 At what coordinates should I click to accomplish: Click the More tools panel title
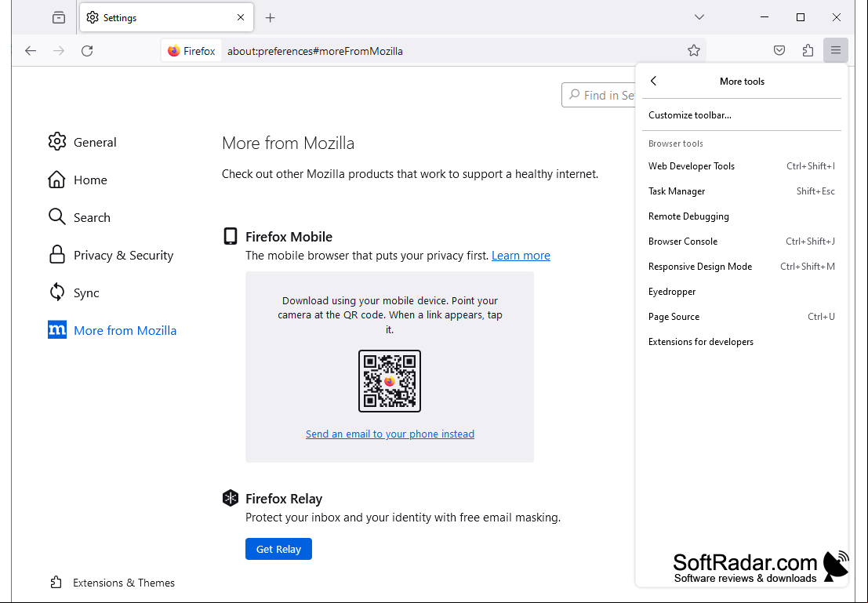742,82
